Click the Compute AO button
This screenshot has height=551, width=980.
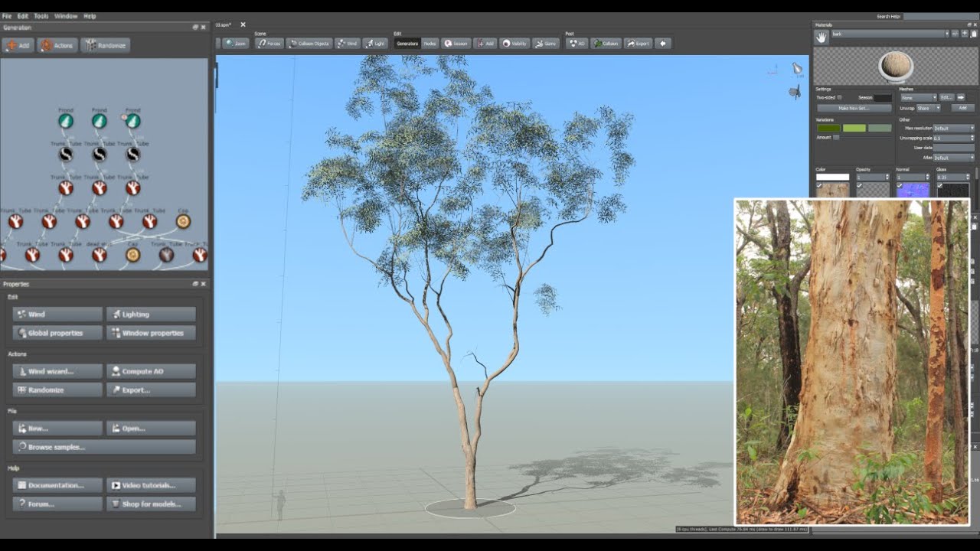(x=151, y=371)
